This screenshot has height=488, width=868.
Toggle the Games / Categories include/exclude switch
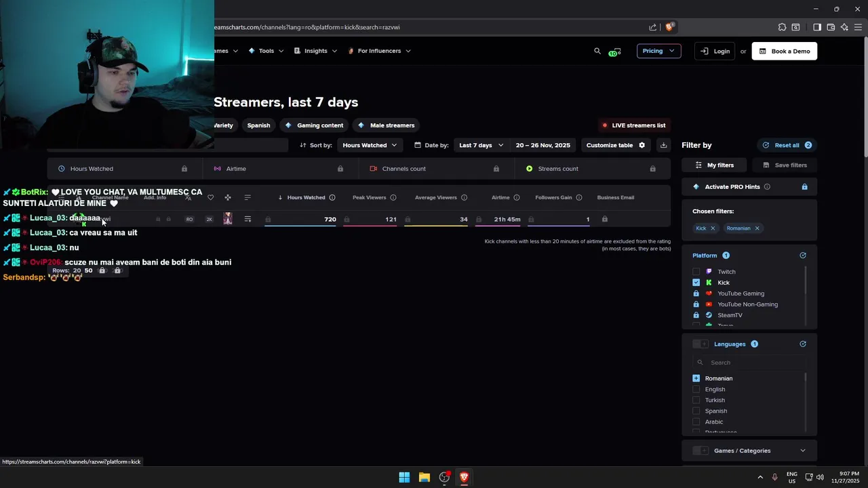click(701, 451)
